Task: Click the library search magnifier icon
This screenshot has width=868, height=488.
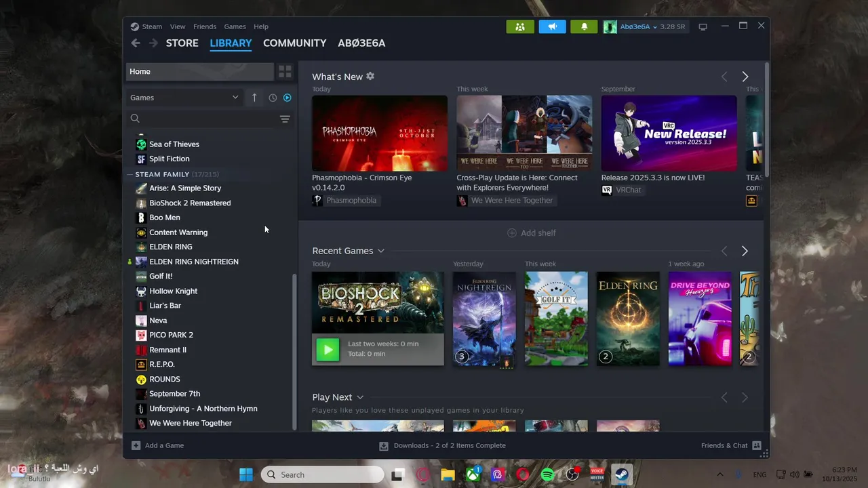Action: 135,119
